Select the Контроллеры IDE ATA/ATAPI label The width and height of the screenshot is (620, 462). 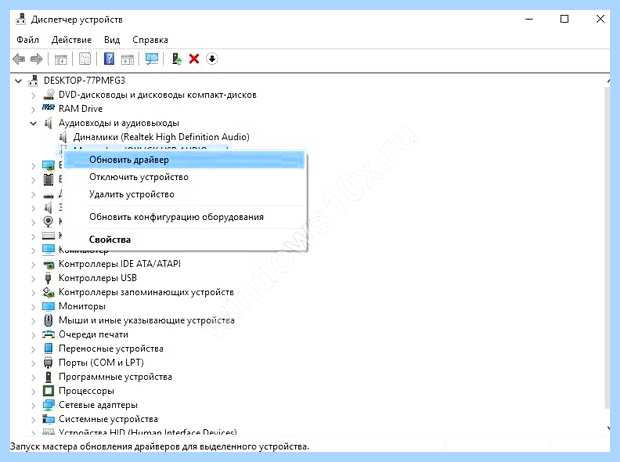pyautogui.click(x=119, y=264)
